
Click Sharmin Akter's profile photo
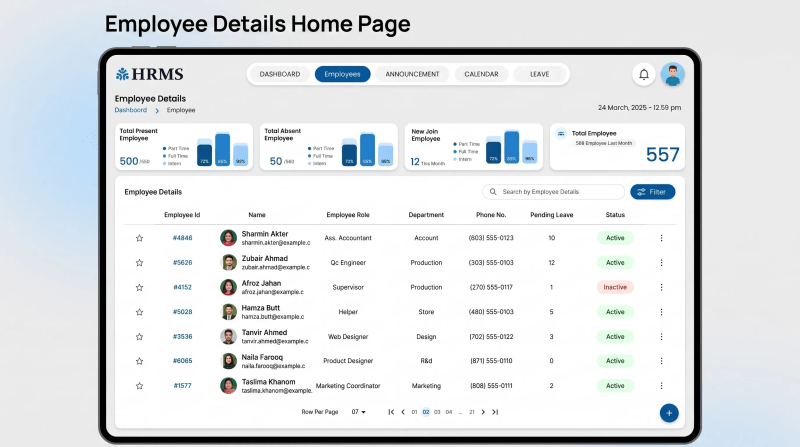coord(228,238)
